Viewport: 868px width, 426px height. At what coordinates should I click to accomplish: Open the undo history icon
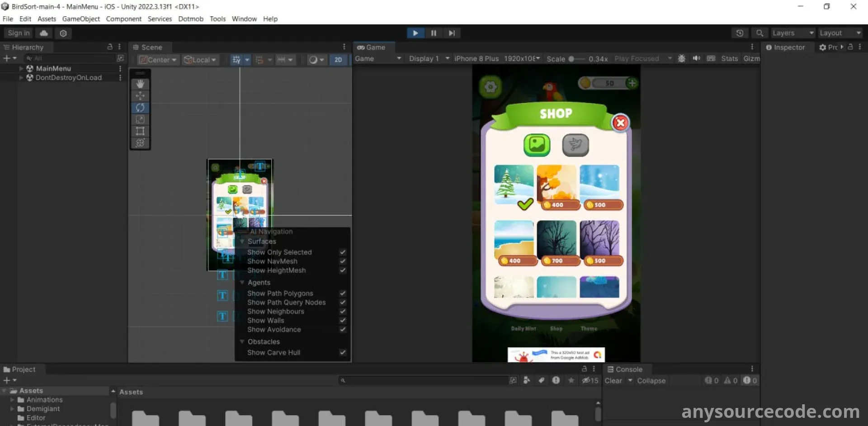(x=740, y=33)
